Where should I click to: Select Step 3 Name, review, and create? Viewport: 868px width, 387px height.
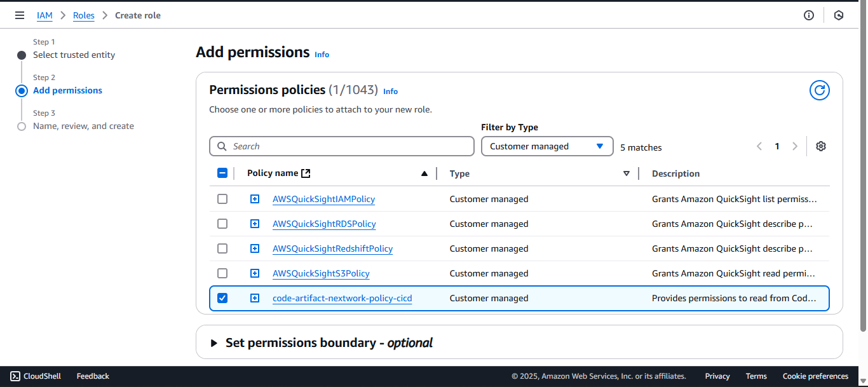tap(83, 126)
